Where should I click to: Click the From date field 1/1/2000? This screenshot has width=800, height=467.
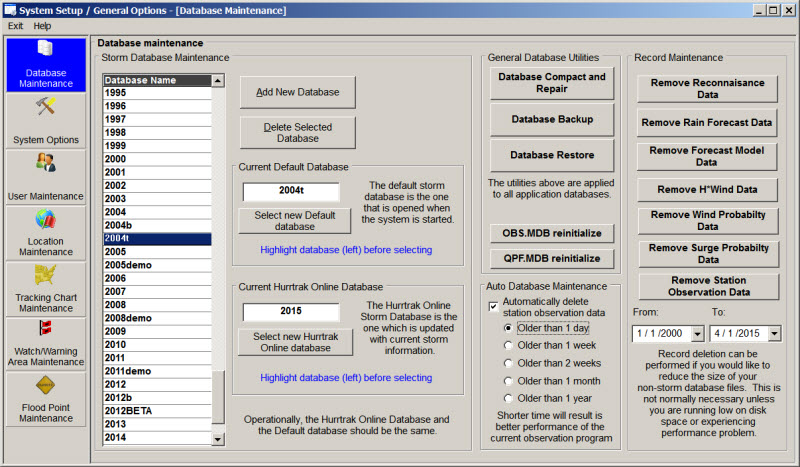[x=662, y=334]
